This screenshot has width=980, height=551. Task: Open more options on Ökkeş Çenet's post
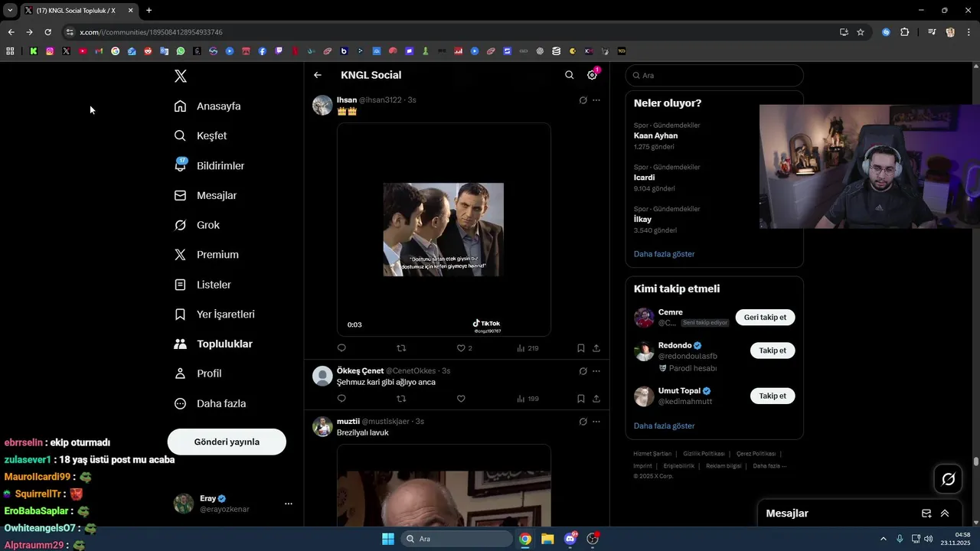tap(596, 371)
